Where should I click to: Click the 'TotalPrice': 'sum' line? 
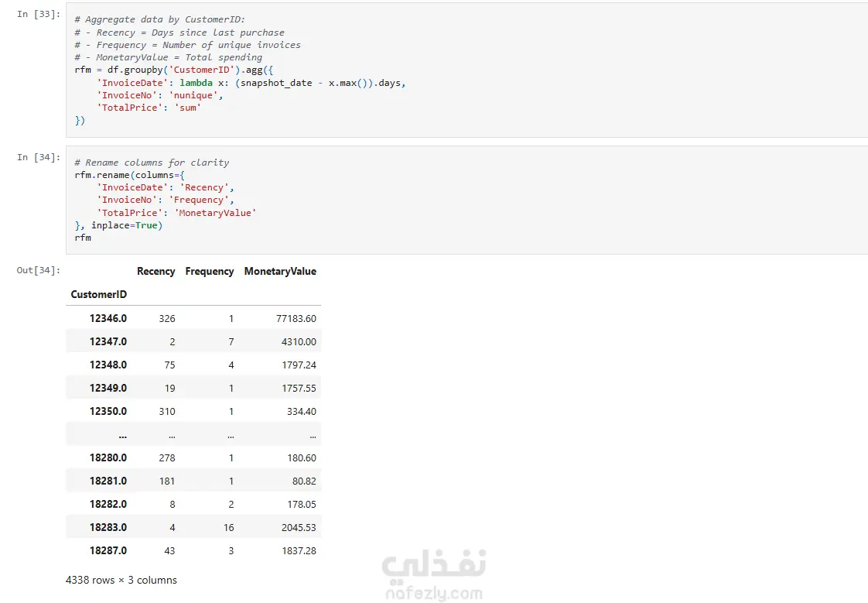(149, 108)
